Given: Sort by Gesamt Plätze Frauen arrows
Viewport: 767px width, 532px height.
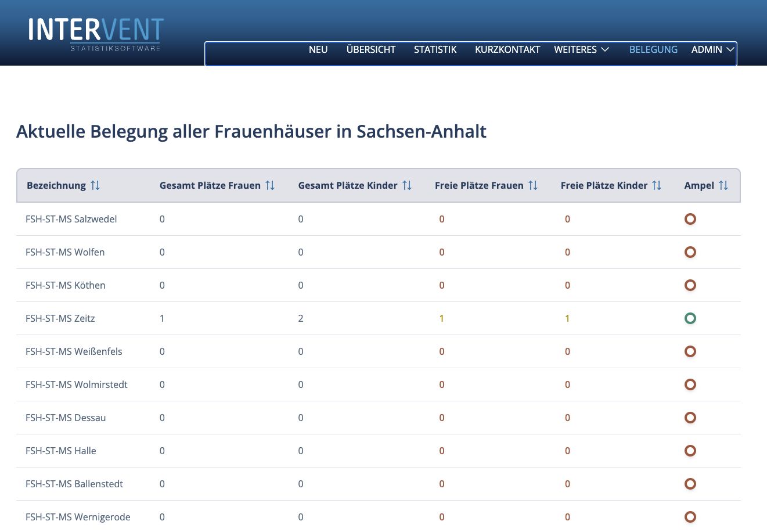Looking at the screenshot, I should pos(270,185).
